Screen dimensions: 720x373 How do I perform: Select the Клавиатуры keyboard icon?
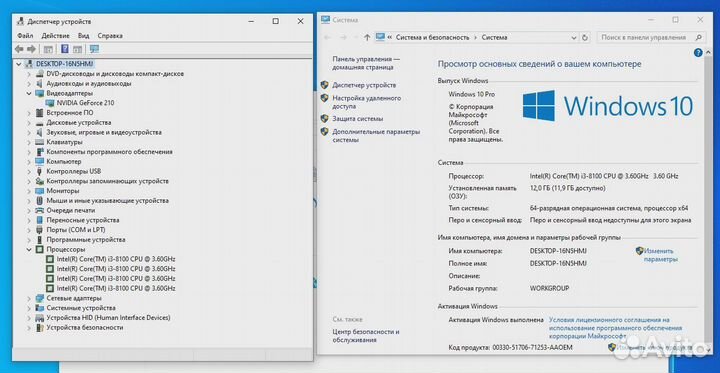[39, 142]
